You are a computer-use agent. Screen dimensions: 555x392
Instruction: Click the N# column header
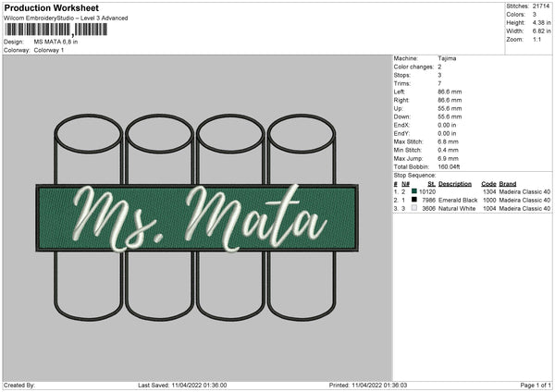click(405, 184)
